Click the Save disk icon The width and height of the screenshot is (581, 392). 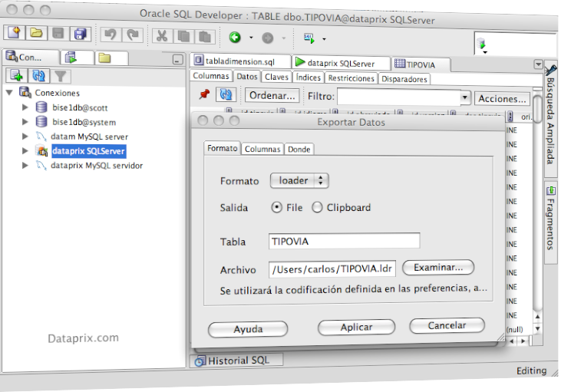click(58, 34)
